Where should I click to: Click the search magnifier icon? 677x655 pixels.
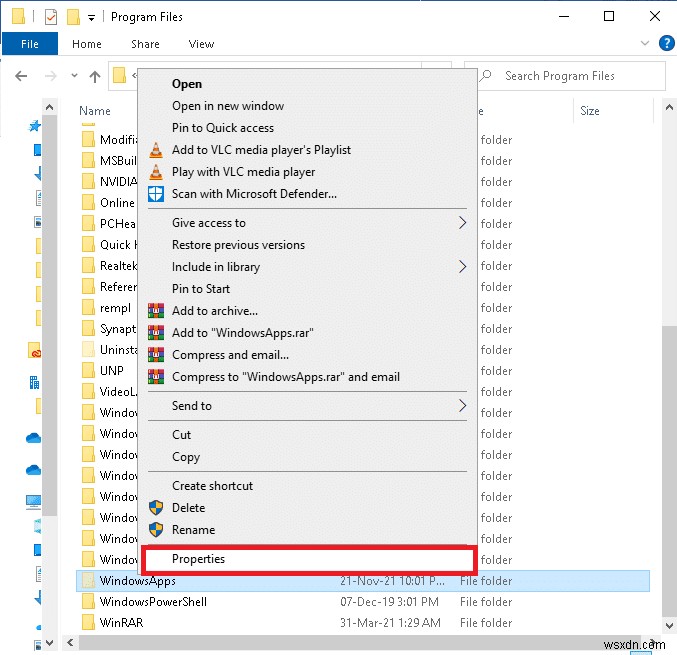486,76
